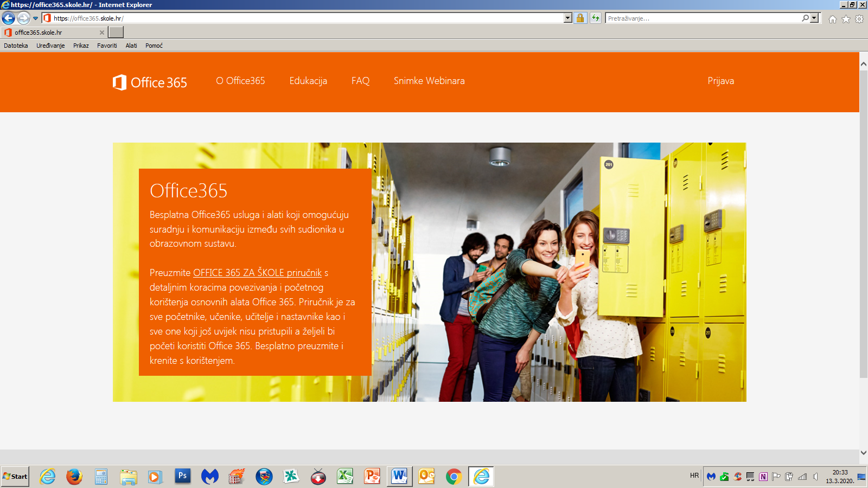Open the Favoriti menu
868x488 pixels.
(107, 46)
